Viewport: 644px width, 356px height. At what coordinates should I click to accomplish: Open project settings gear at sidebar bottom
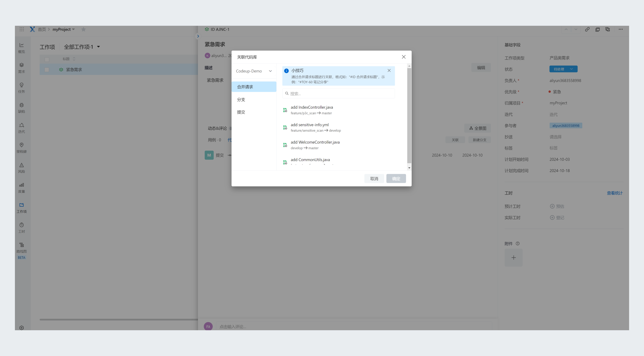[22, 328]
